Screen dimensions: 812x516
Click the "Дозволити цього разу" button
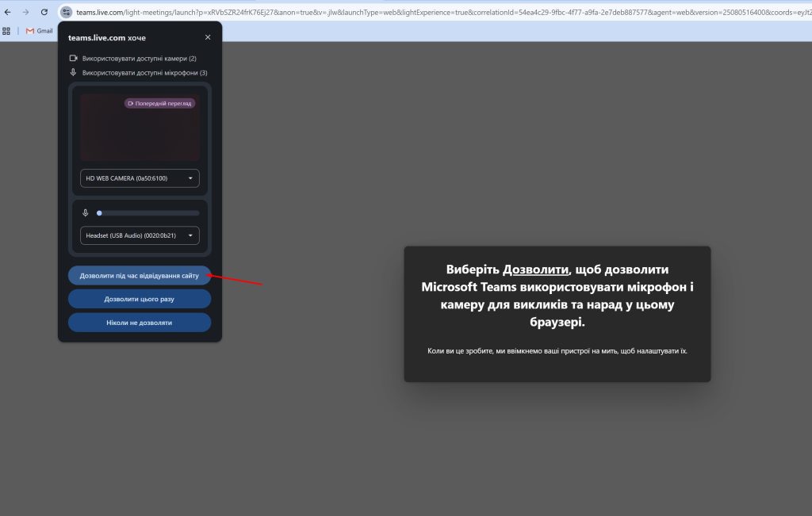click(140, 299)
